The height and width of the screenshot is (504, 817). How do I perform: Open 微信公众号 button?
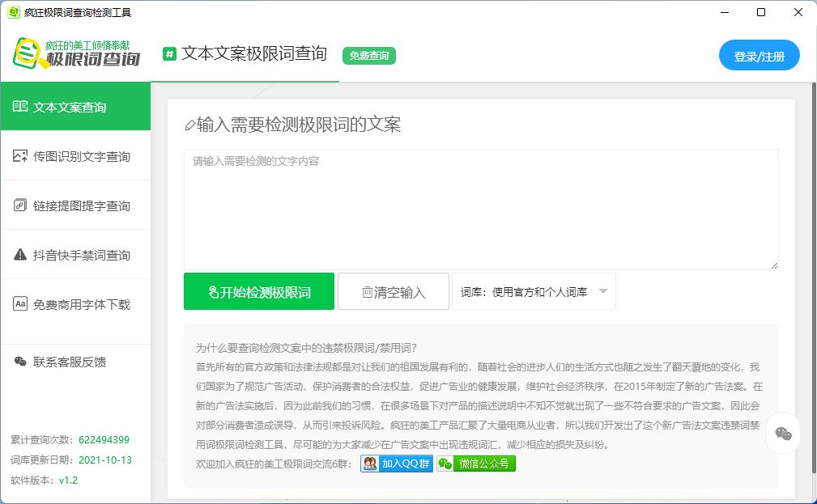476,464
